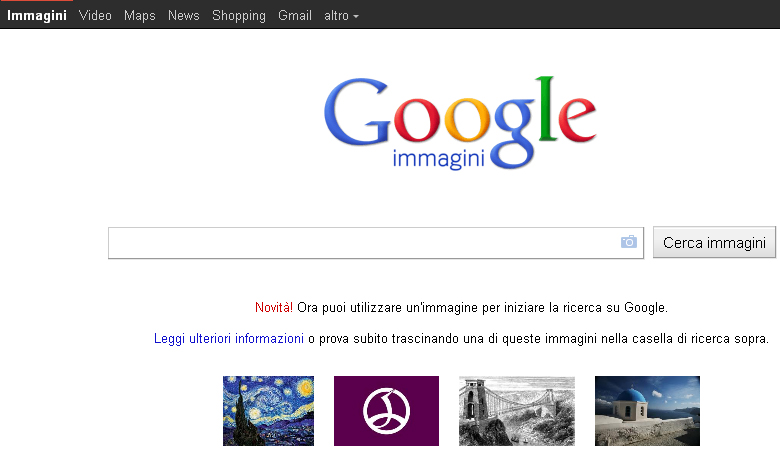Focus the image search text field

(376, 243)
